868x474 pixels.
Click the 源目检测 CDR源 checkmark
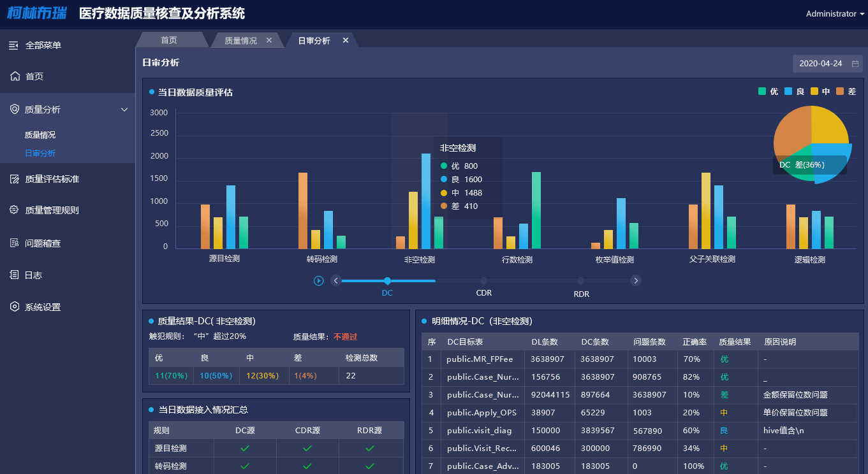tap(307, 449)
